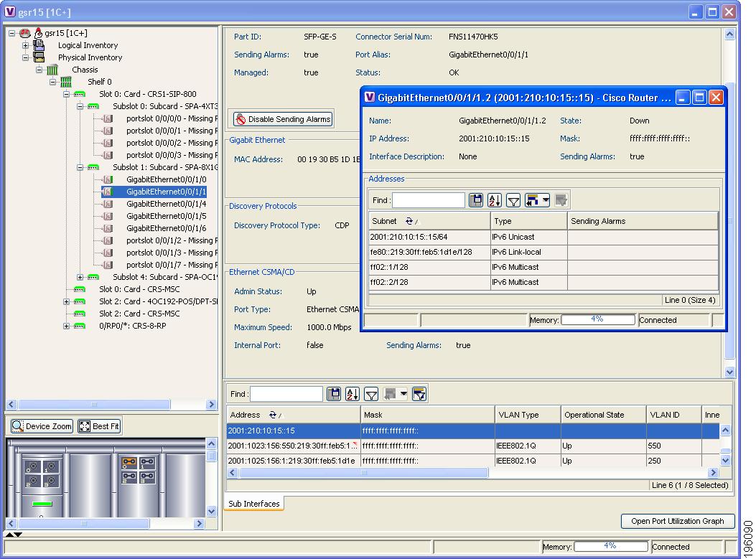Viewport: 756px width, 559px height.
Task: Click the Slot 0 CRS-MSC card icon
Action: click(x=80, y=289)
